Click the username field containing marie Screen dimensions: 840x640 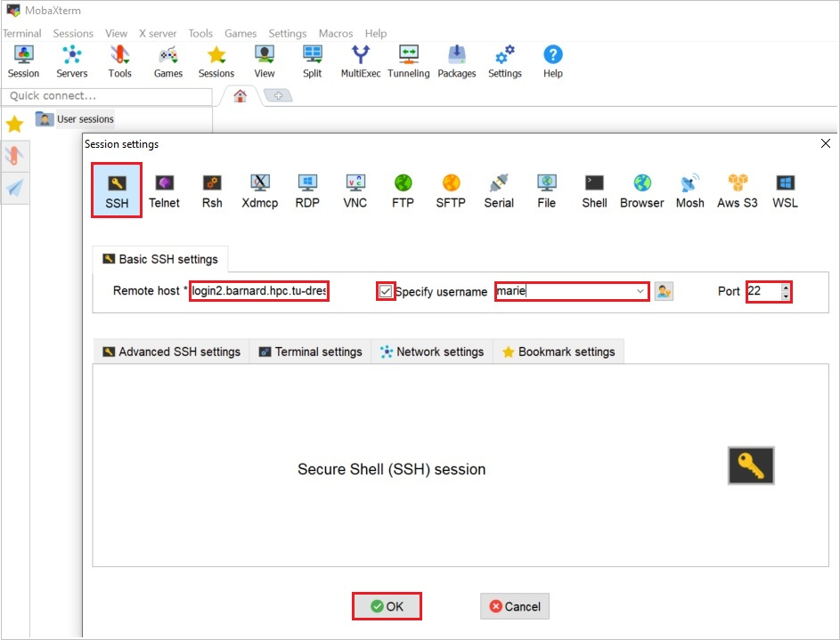tap(572, 292)
